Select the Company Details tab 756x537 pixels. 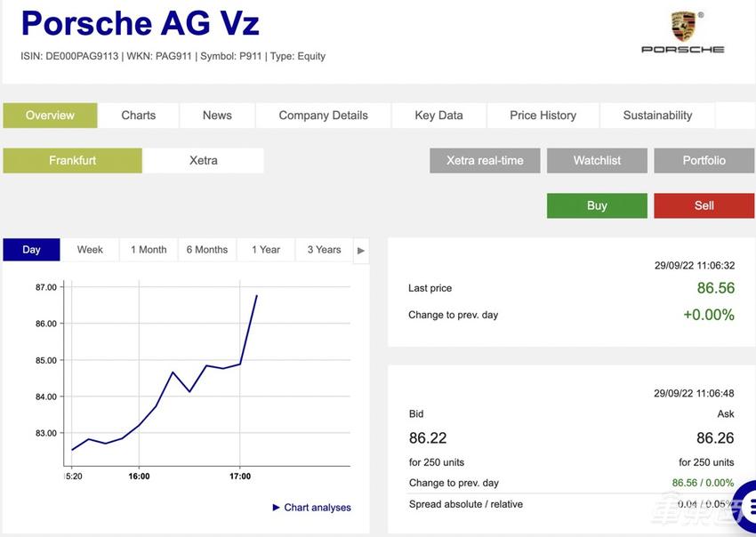coord(323,116)
